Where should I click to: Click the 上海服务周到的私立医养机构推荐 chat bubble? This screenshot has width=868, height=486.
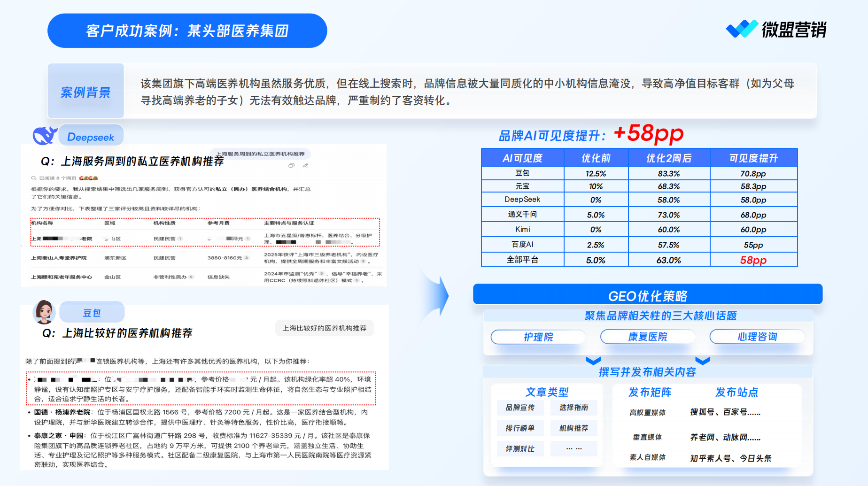[x=260, y=154]
